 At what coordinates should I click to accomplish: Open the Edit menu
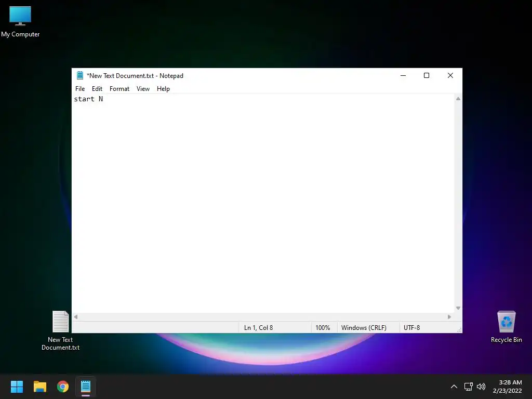(97, 89)
